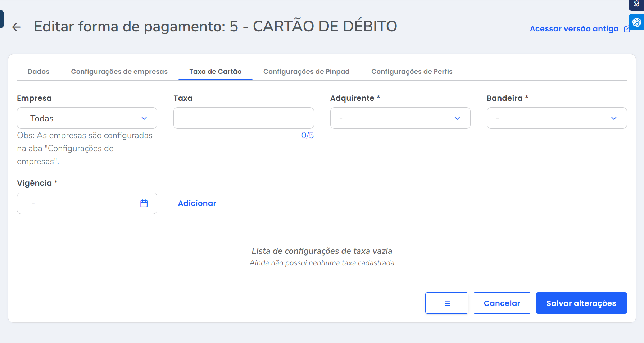Click inside the Vigência date field

coord(79,203)
